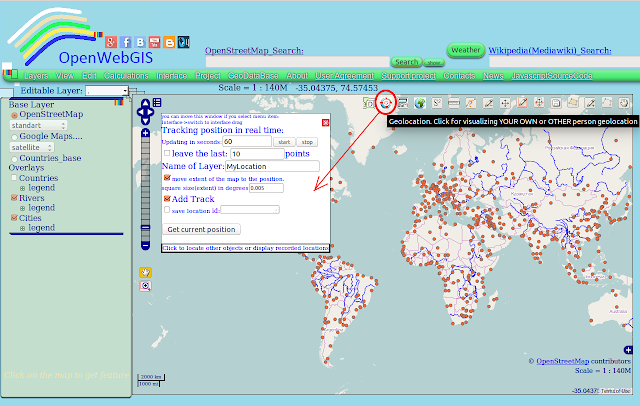
Task: Click the yellow polygon tool icon
Action: point(573,102)
